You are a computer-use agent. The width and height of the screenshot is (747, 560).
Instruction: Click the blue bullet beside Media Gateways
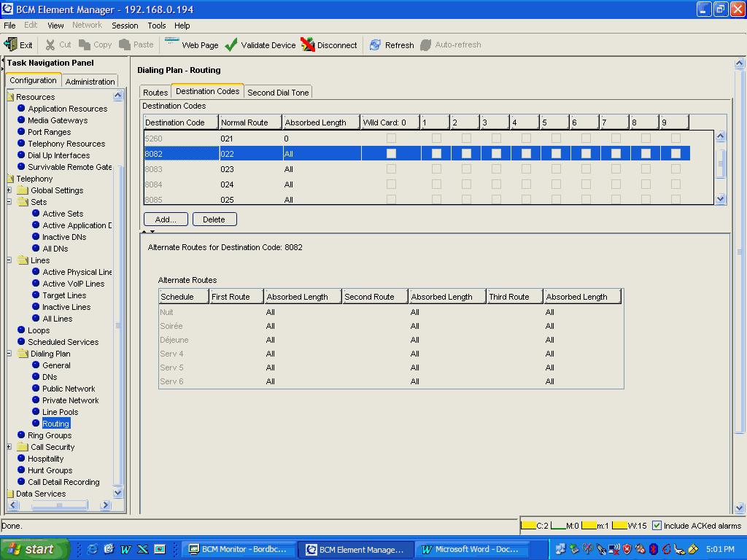pos(21,120)
